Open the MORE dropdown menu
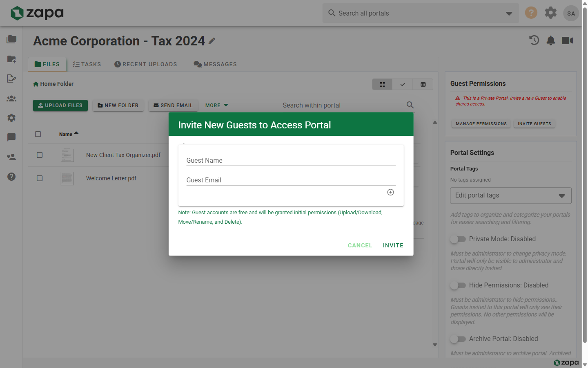This screenshot has width=588, height=368. (217, 105)
